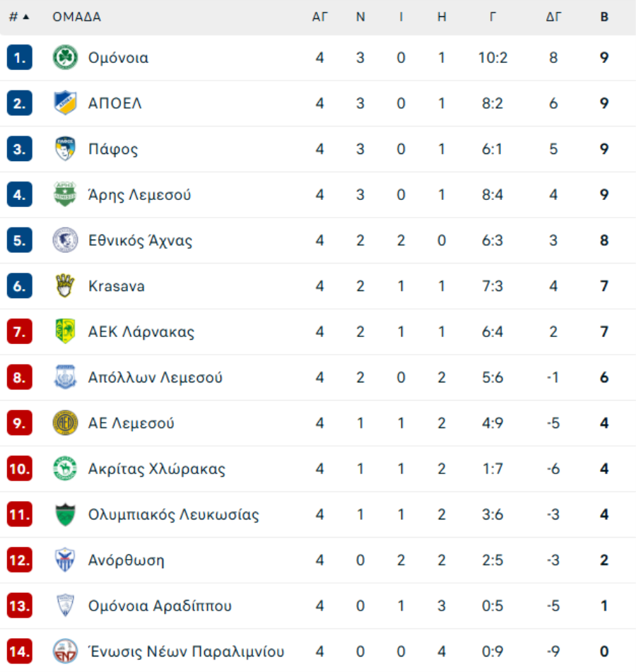Click the Krasava crown logo

point(65,286)
